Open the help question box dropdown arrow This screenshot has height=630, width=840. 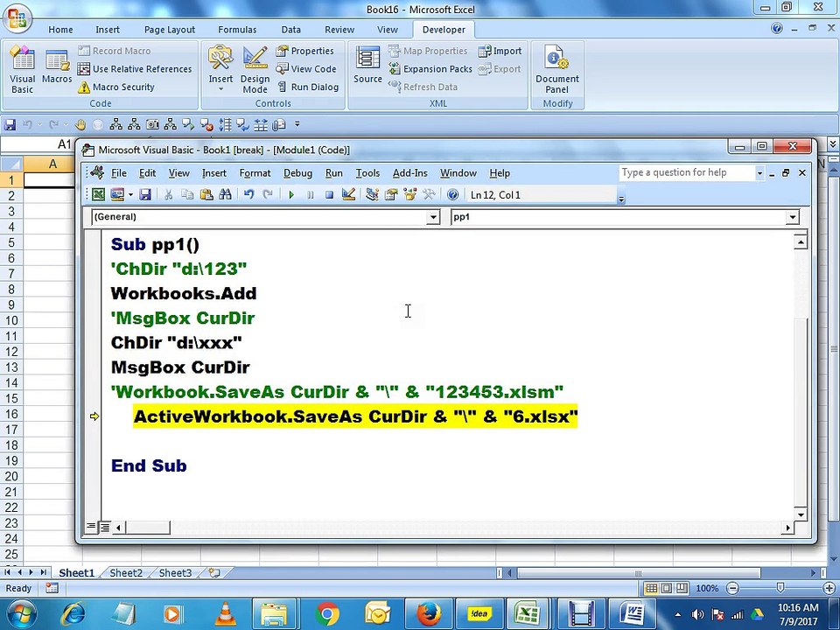[x=759, y=173]
